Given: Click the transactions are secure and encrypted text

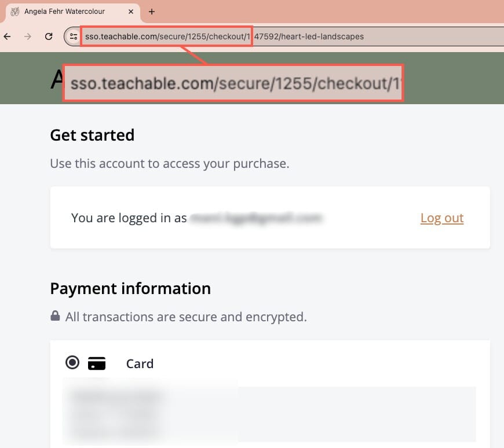Looking at the screenshot, I should pos(186,317).
